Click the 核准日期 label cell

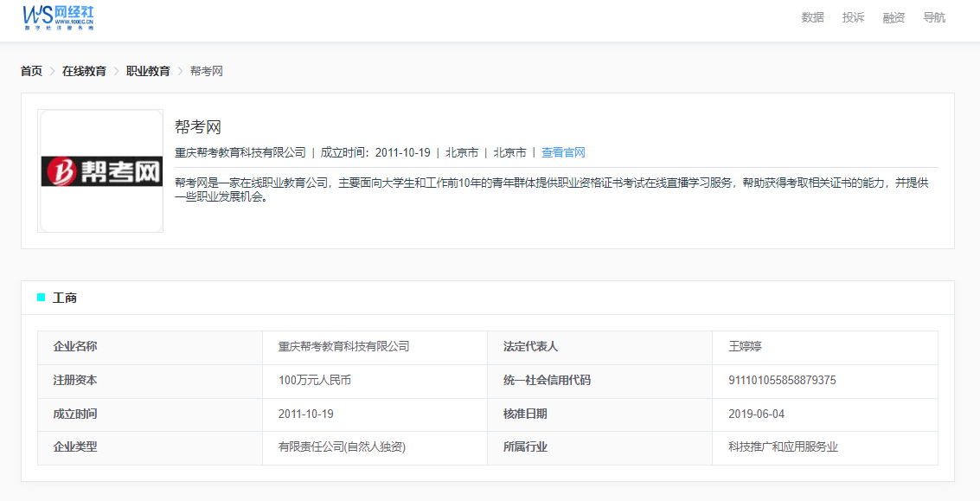pos(600,414)
